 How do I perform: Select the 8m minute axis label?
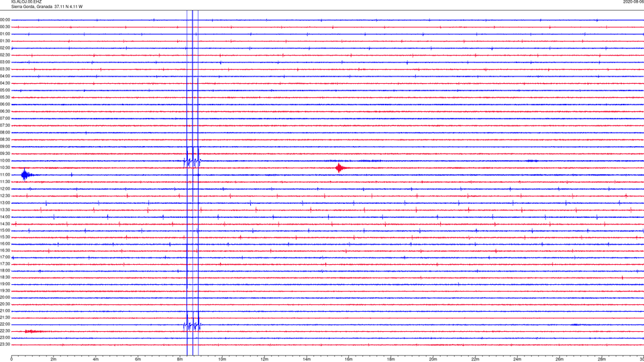click(180, 359)
